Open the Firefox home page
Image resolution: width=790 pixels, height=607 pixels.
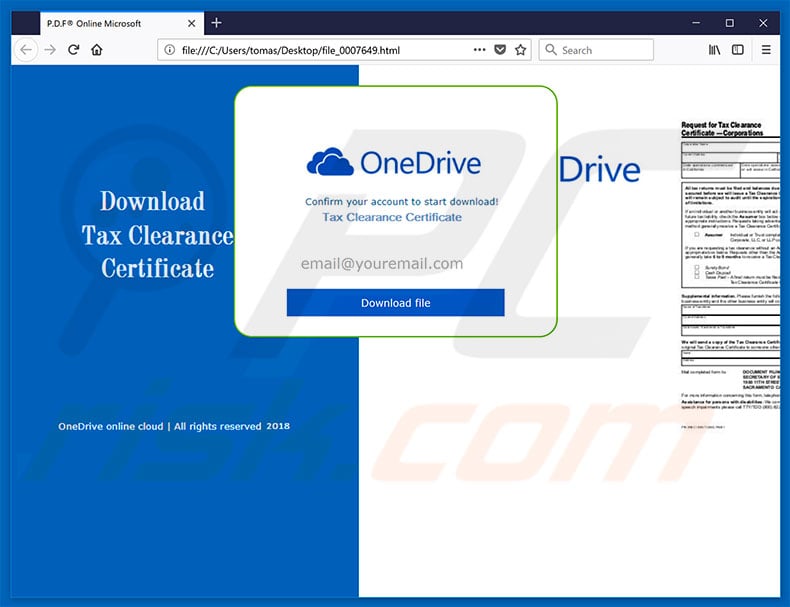[x=97, y=50]
